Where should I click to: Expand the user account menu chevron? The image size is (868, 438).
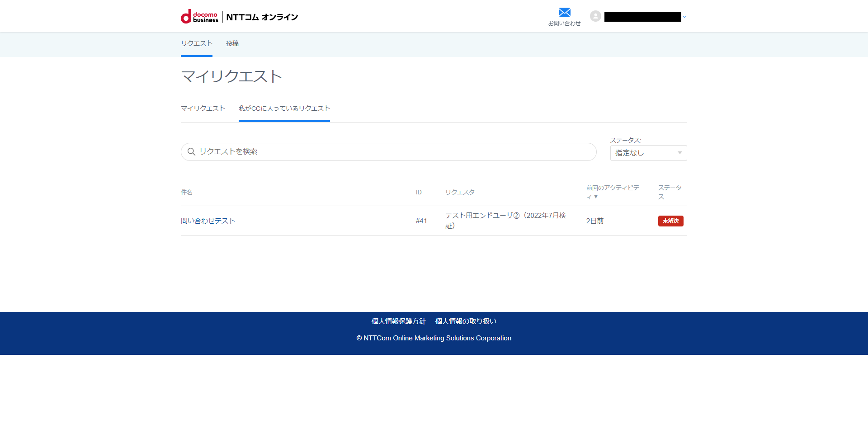684,17
